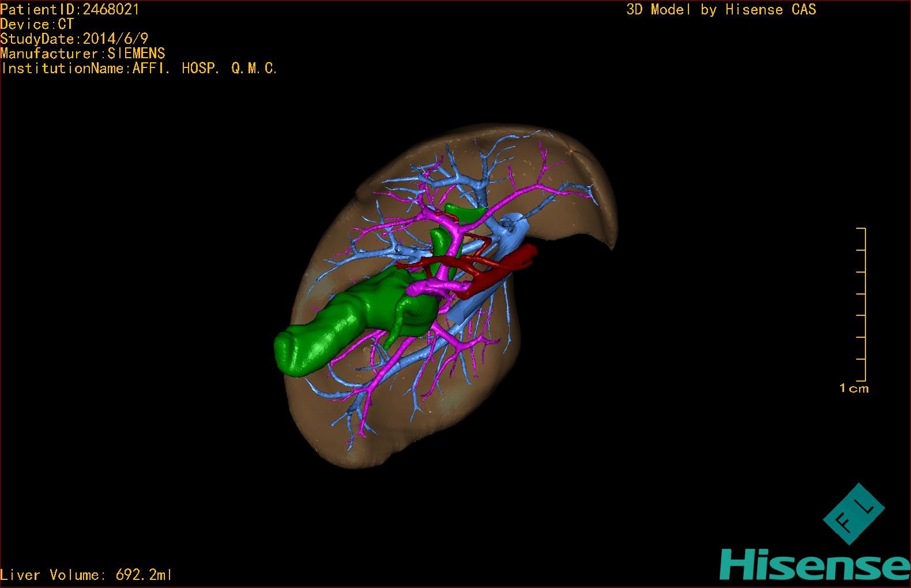This screenshot has width=911, height=588.
Task: Click InstitutionName:AFFI. HOSP. Q.M.C. text
Action: pos(139,68)
